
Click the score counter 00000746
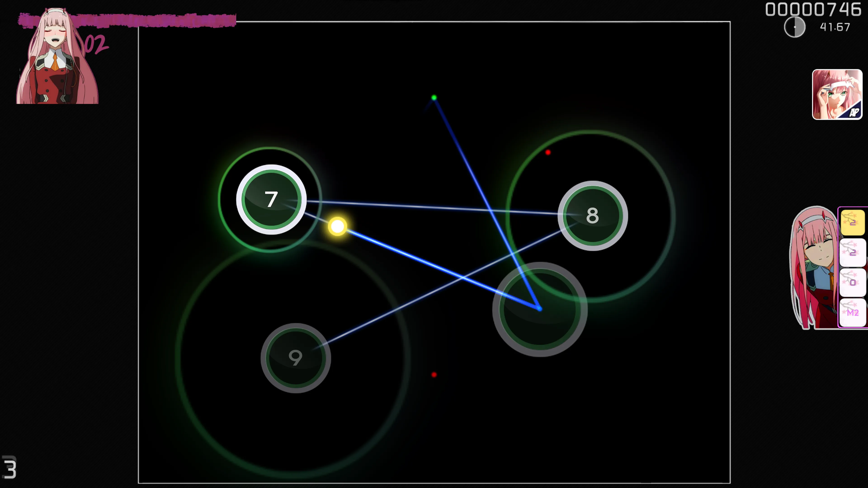coord(813,9)
